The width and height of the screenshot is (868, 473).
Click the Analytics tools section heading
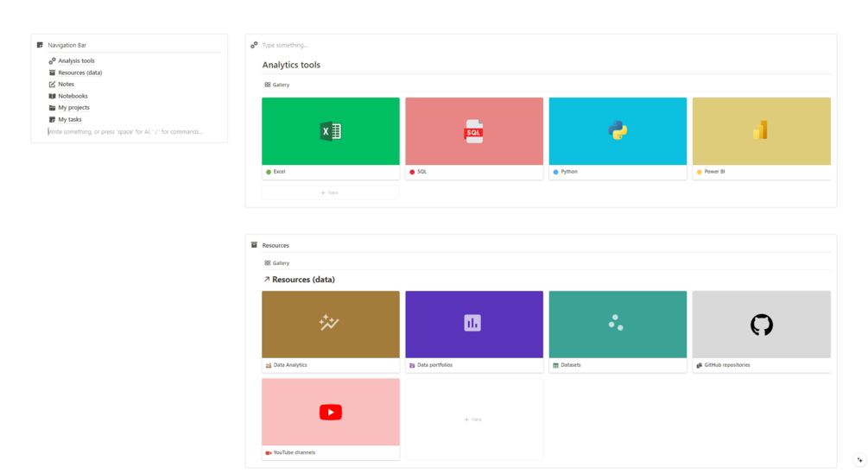coord(291,65)
